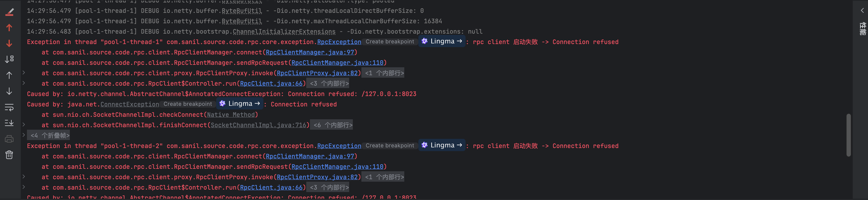Image resolution: width=868 pixels, height=200 pixels.
Task: Expand the side panel with the top-right chevron
Action: coord(862,10)
